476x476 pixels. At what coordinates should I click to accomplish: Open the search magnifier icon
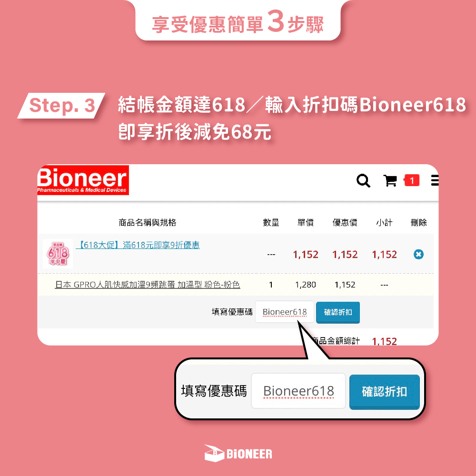click(x=363, y=180)
